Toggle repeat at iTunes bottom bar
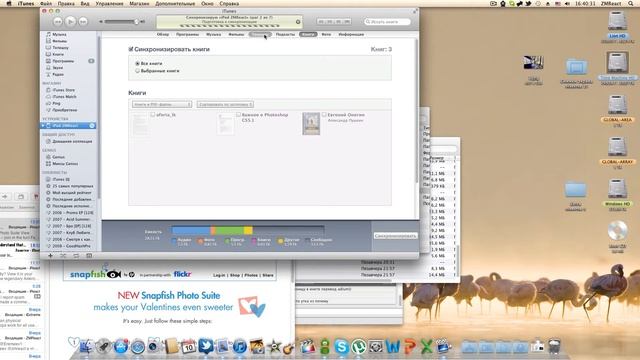Viewport: 640px width, 360px height. click(x=76, y=256)
